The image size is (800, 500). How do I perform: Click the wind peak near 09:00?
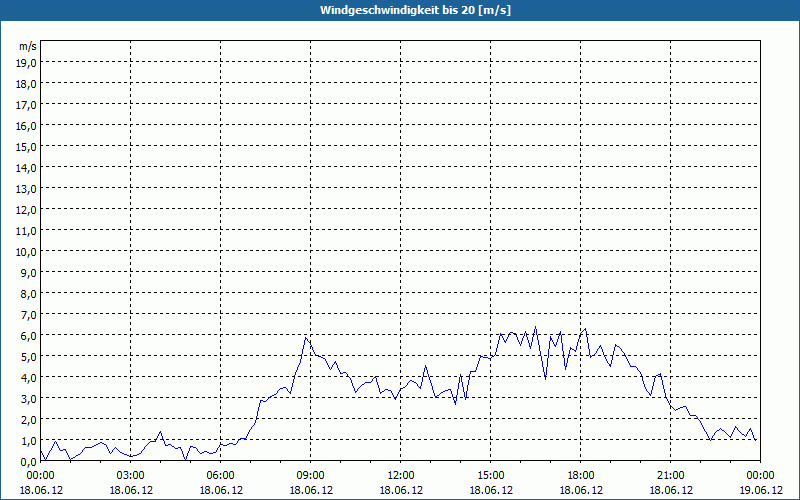tap(306, 338)
